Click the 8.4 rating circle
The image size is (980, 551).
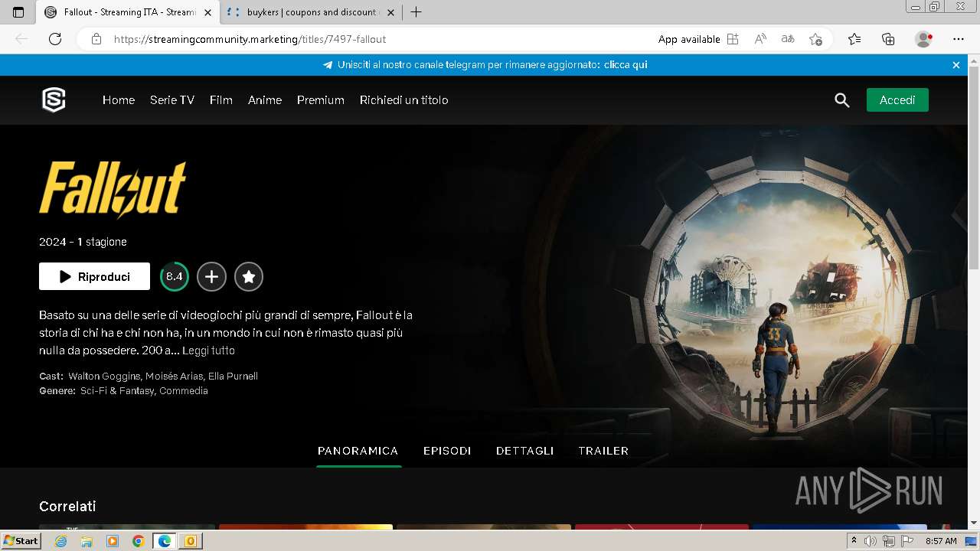[175, 277]
